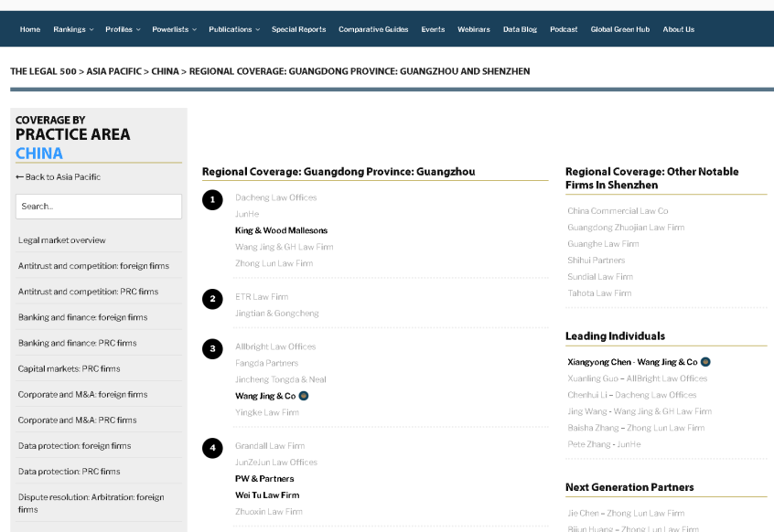Screen dimensions: 774x532
Task: Click the tier 3 ranking badge
Action: [212, 348]
